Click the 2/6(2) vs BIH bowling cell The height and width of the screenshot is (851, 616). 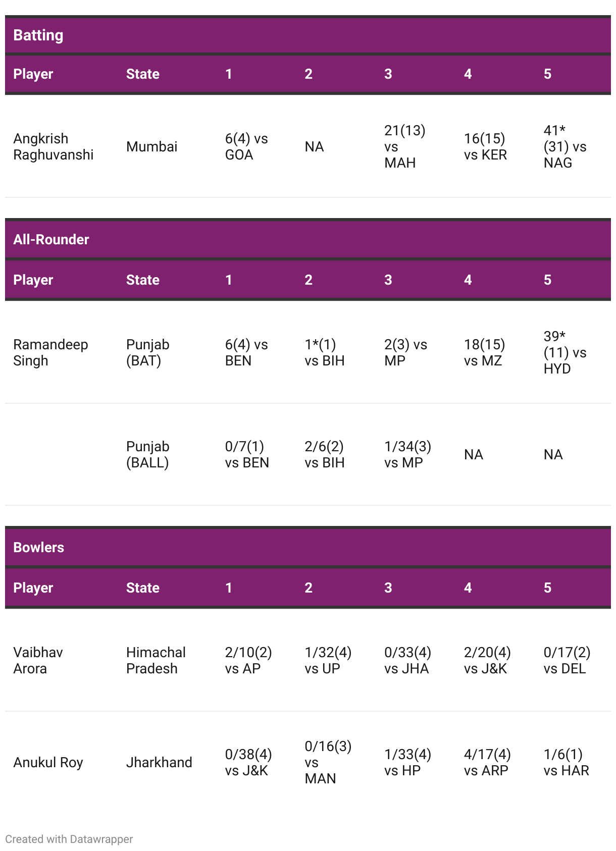tap(325, 454)
